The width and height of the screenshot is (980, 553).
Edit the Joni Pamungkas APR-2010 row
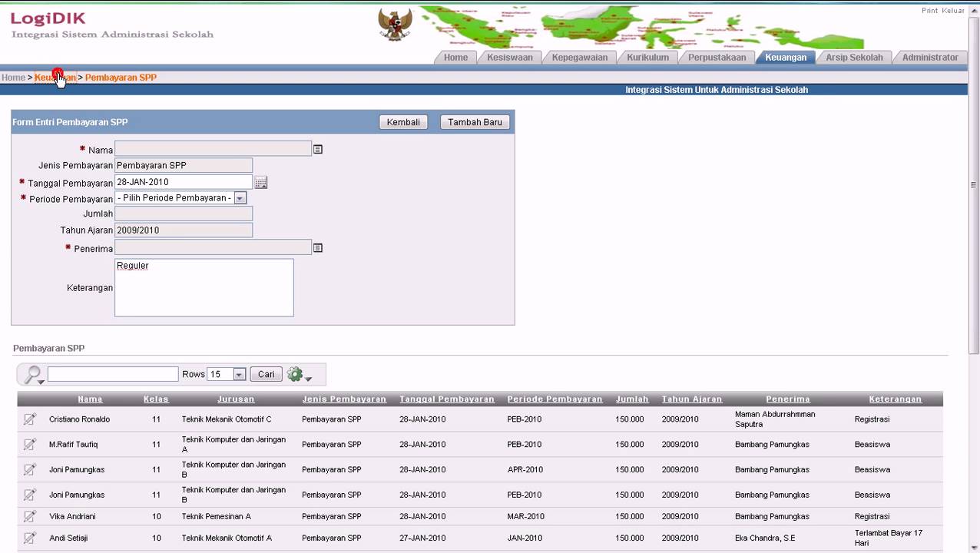click(x=30, y=469)
